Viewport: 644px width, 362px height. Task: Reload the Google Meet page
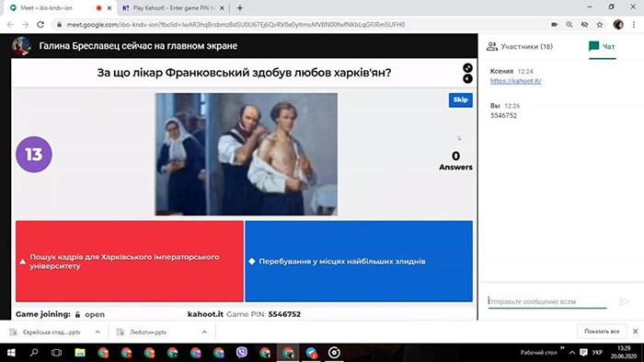pos(40,25)
